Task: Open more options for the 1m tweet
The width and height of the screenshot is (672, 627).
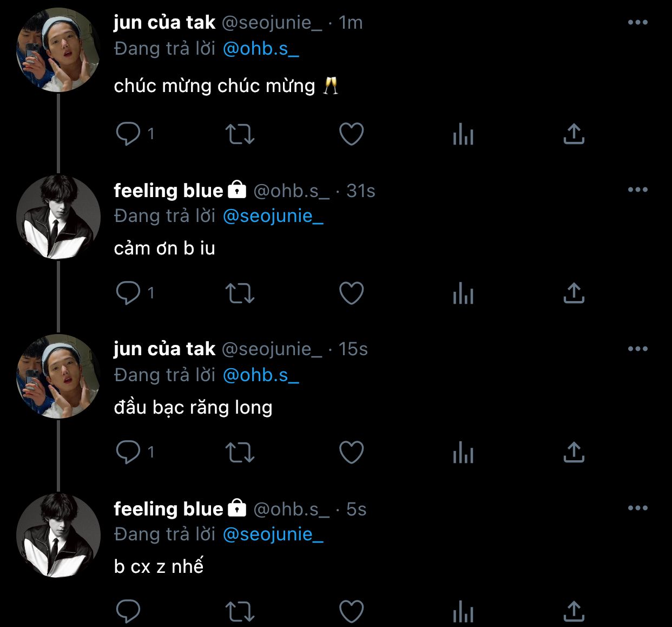Action: [637, 22]
